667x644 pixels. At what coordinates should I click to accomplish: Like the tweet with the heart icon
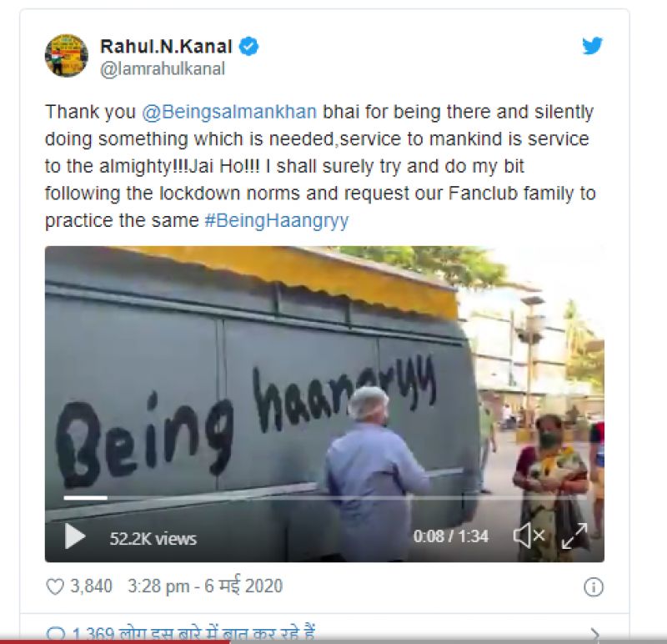click(x=55, y=587)
